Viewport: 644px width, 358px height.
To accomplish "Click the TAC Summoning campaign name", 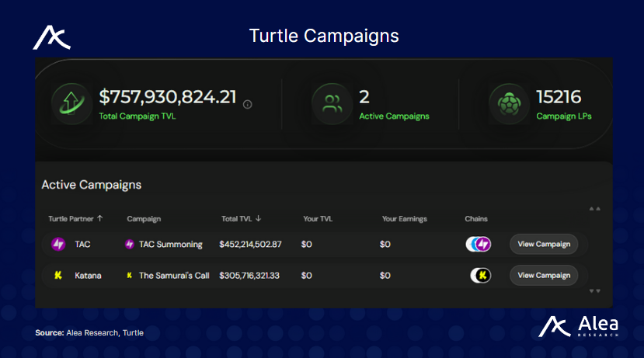I will [x=170, y=245].
